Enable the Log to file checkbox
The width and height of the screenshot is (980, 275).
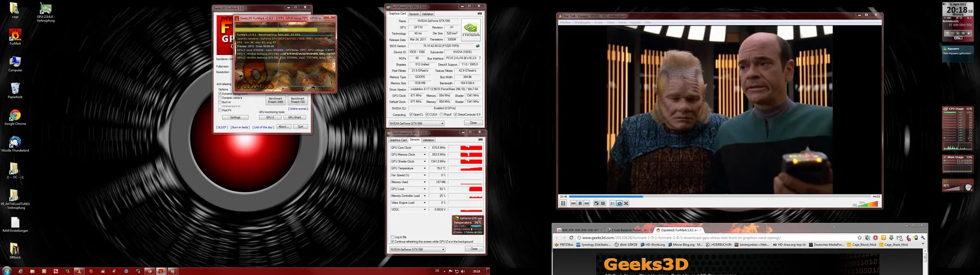pos(392,237)
